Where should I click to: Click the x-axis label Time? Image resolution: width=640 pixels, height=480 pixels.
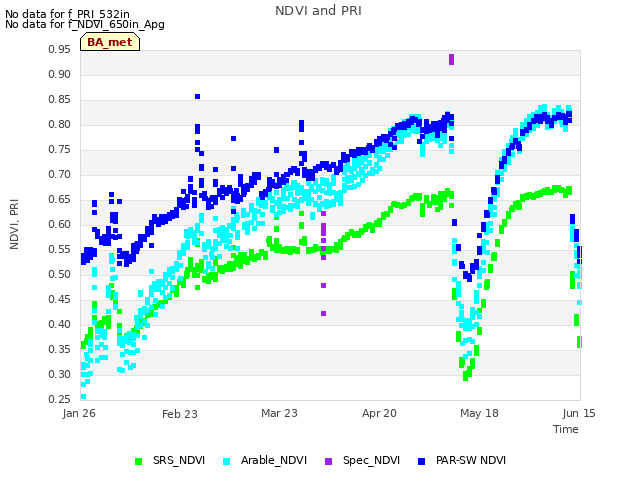point(566,429)
